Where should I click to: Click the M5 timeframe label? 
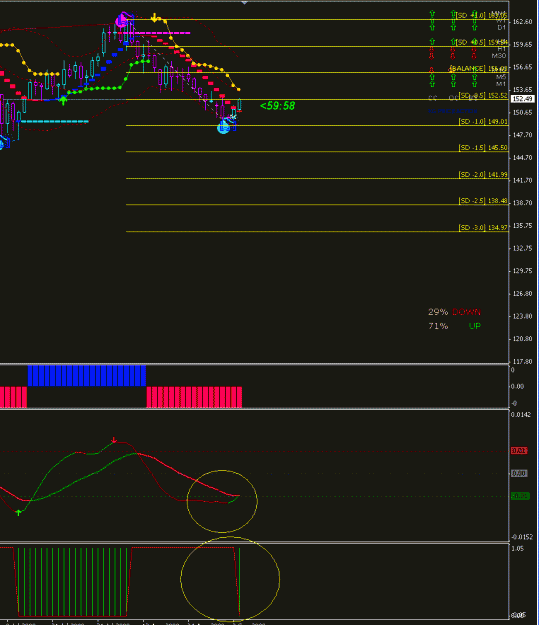[x=501, y=77]
